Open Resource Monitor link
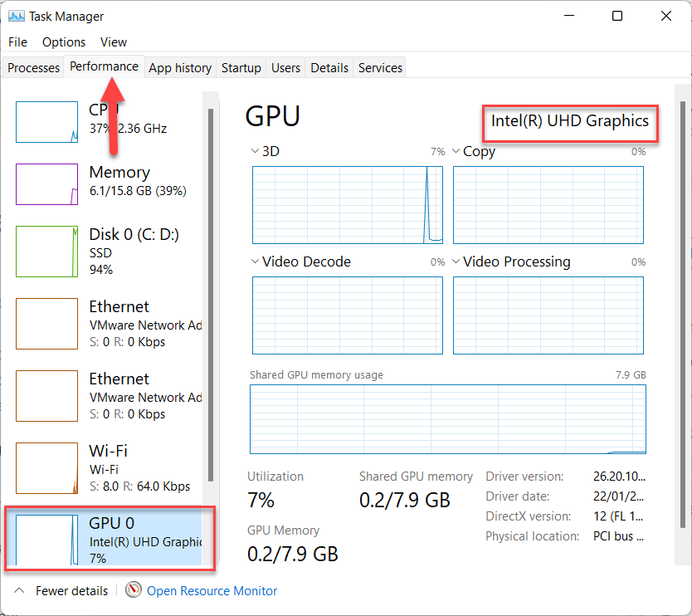The height and width of the screenshot is (616, 692). (x=212, y=591)
